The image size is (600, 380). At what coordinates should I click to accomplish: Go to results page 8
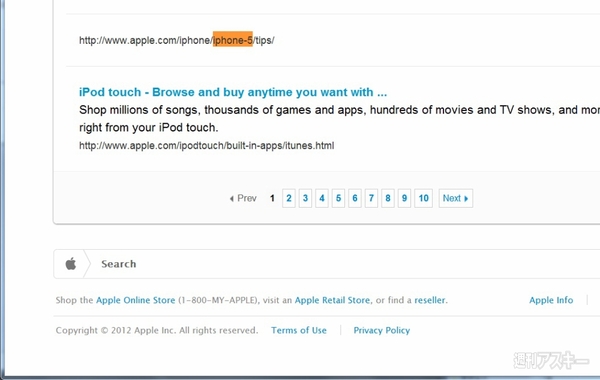click(x=388, y=198)
